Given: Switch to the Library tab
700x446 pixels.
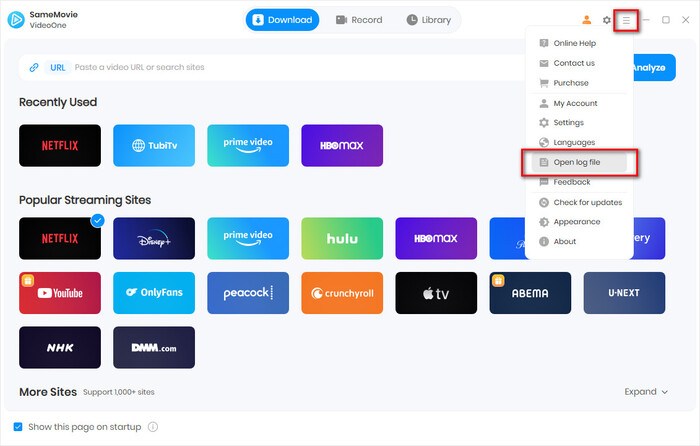Looking at the screenshot, I should 429,20.
